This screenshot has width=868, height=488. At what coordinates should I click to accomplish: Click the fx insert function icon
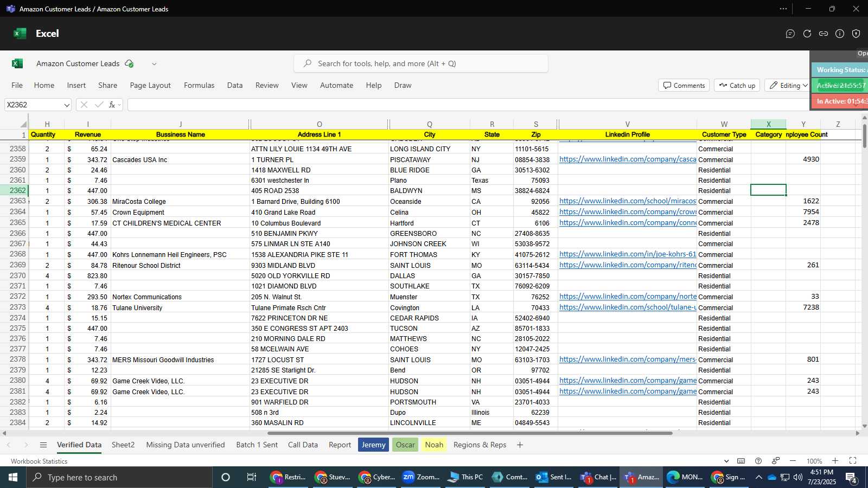point(112,105)
